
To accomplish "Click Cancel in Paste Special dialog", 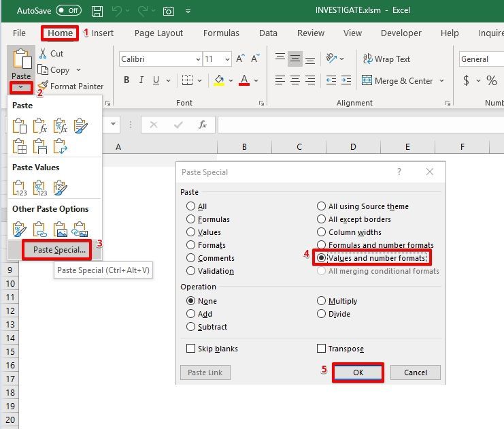I will 416,372.
